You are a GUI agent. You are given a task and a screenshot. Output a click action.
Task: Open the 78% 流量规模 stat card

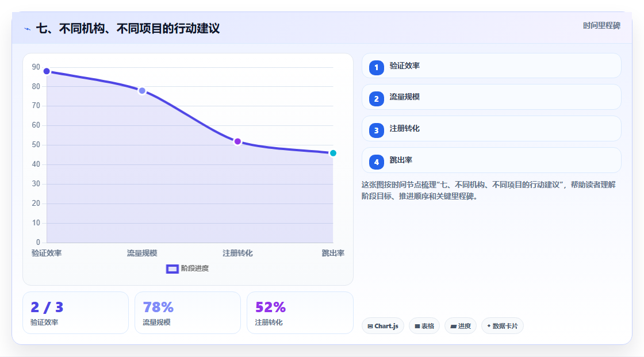[x=187, y=313]
